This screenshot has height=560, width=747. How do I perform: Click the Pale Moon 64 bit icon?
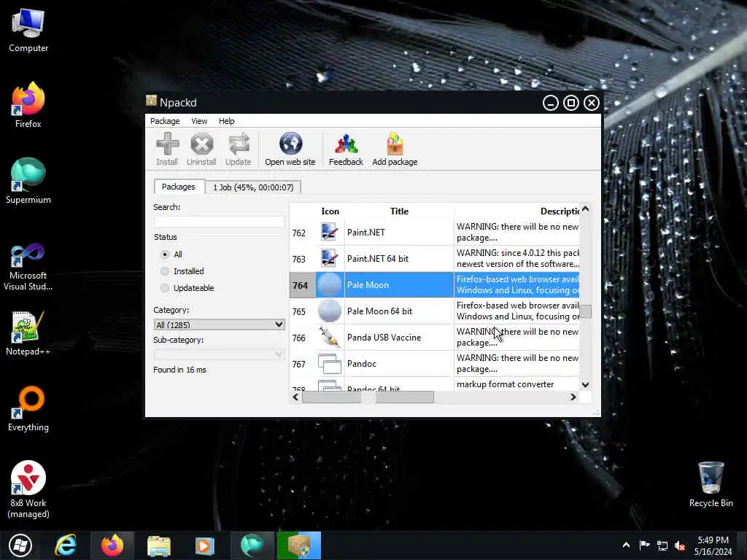pos(330,311)
